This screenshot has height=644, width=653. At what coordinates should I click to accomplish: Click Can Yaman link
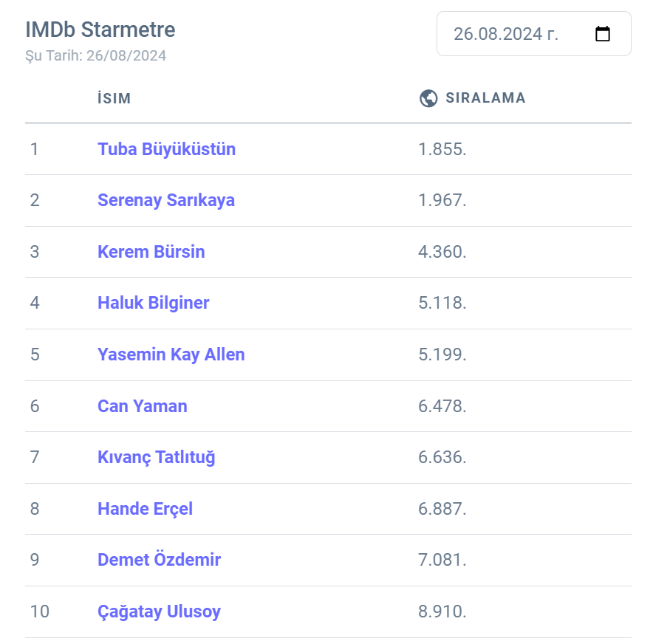tap(142, 406)
